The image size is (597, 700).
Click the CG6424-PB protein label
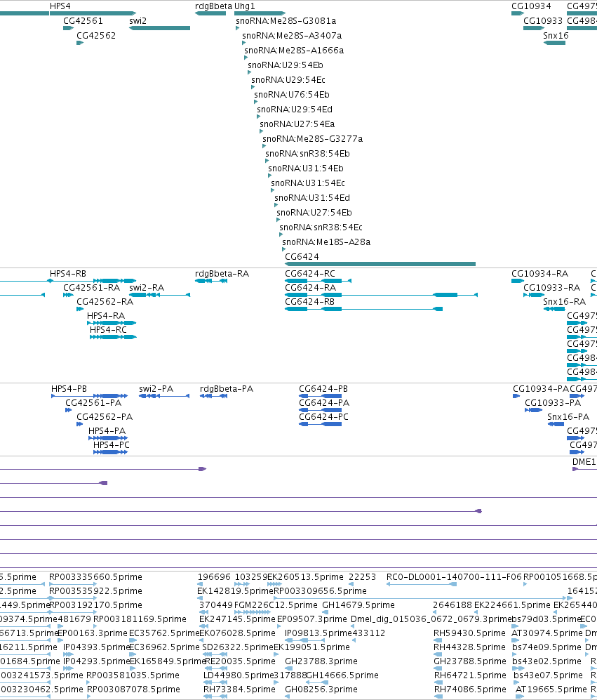click(x=323, y=389)
